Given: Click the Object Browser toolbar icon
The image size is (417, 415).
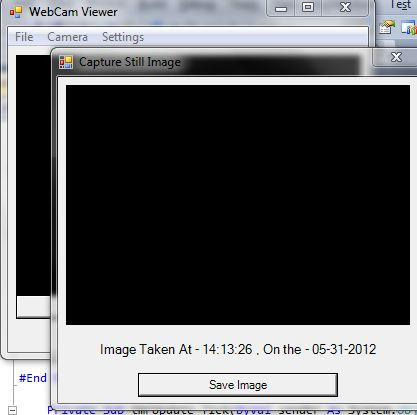Looking at the screenshot, I should coord(409,27).
